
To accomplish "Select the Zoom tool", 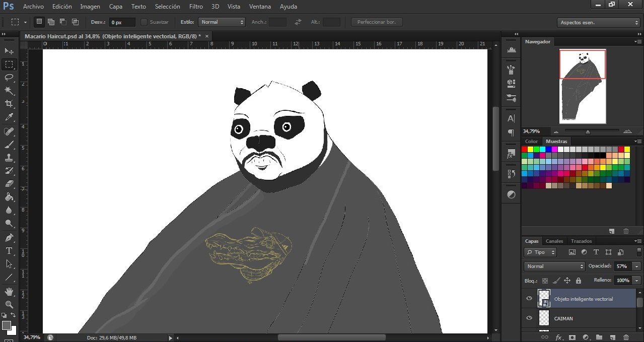I will coord(9,305).
